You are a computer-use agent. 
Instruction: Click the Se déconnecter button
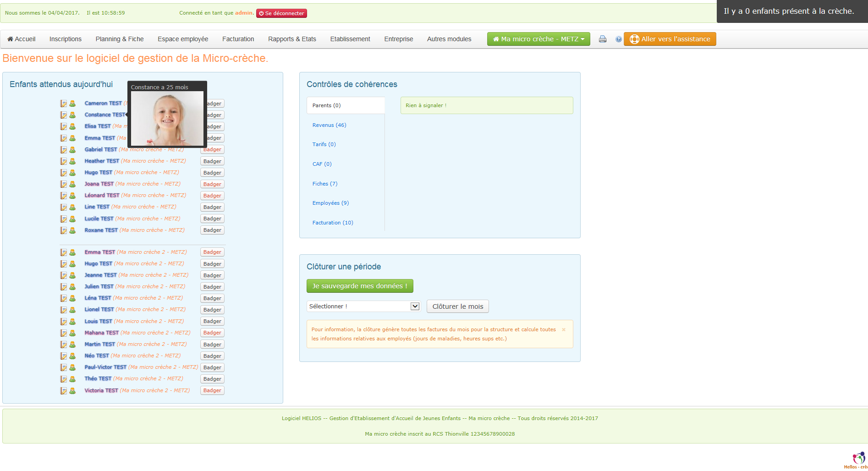point(281,13)
